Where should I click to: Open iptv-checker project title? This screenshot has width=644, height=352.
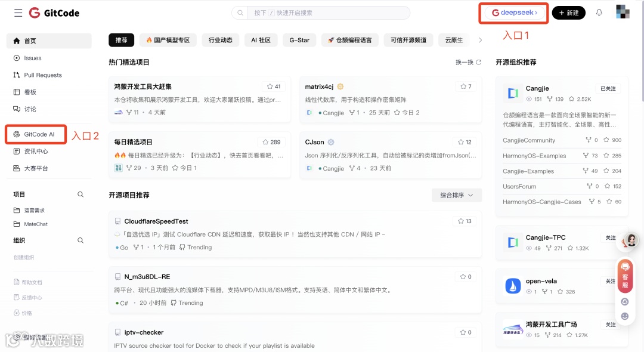[x=144, y=332]
